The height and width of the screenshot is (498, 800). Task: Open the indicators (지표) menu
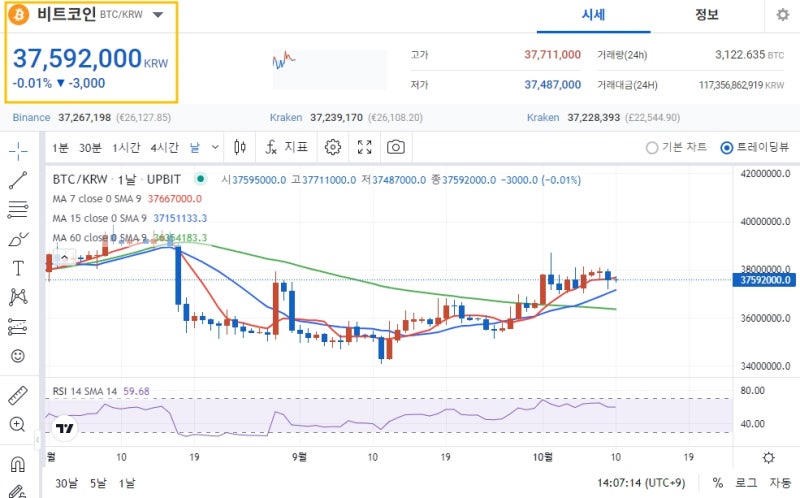click(287, 147)
